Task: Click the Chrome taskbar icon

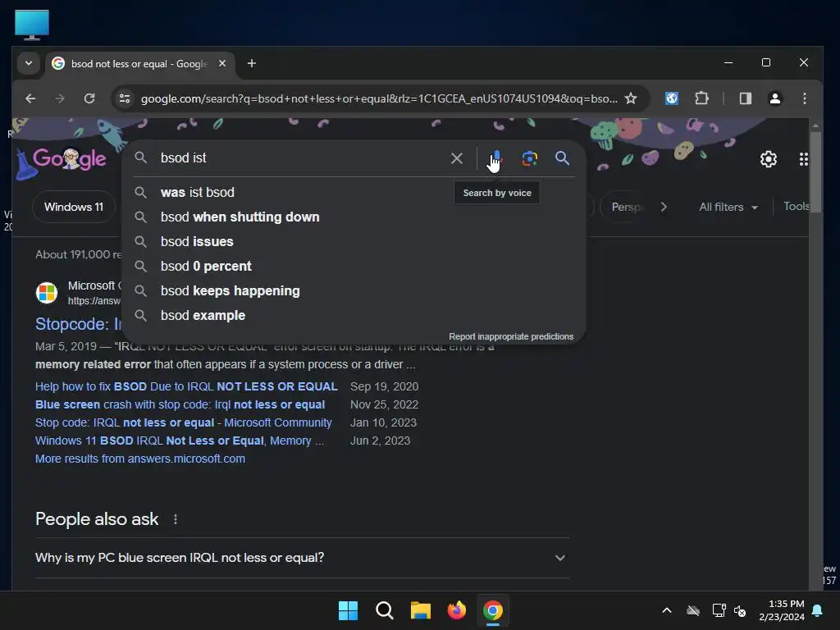Action: click(493, 610)
